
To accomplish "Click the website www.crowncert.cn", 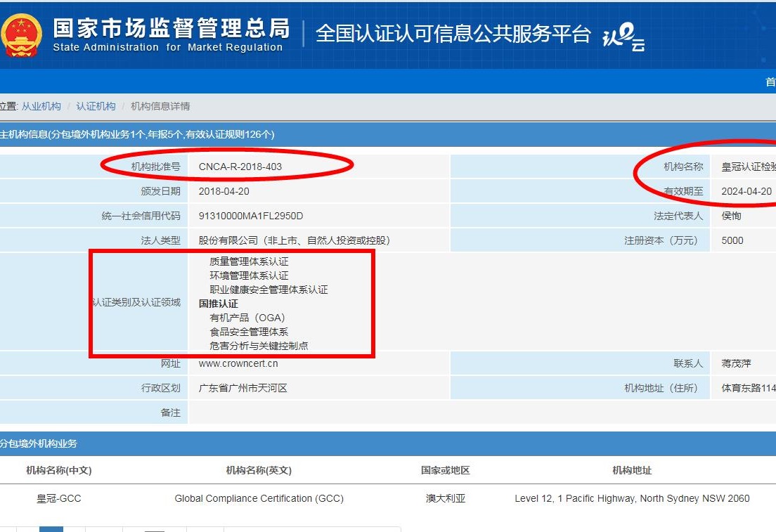I will pyautogui.click(x=238, y=363).
